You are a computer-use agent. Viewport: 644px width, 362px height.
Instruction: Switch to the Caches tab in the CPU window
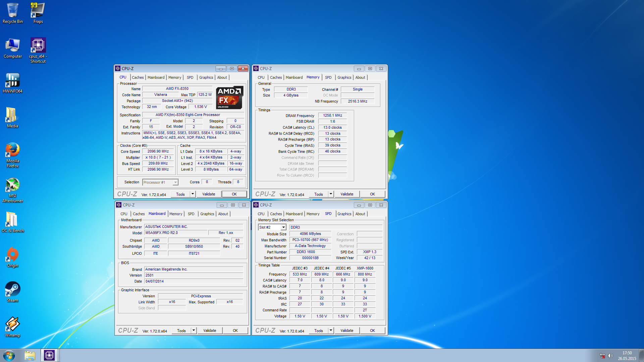(x=138, y=77)
